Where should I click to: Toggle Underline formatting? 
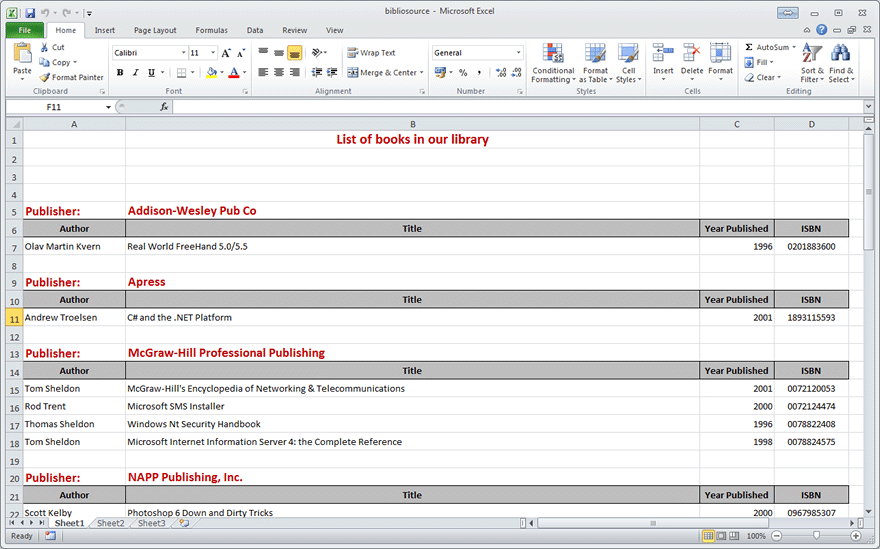pos(151,72)
